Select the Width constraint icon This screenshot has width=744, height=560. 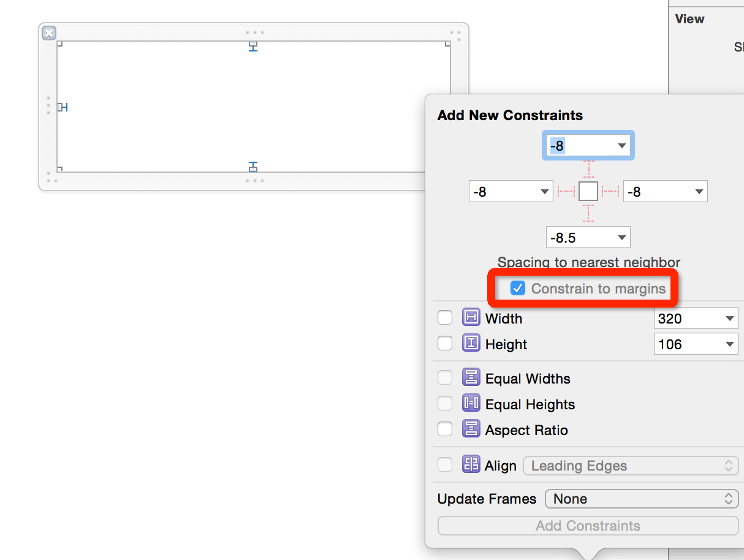471,317
